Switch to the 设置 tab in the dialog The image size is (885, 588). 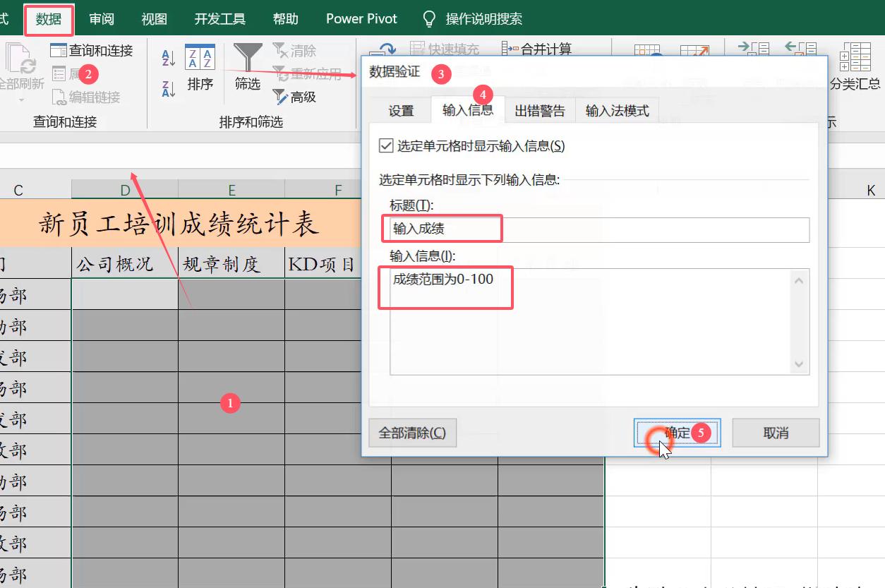[x=401, y=111]
